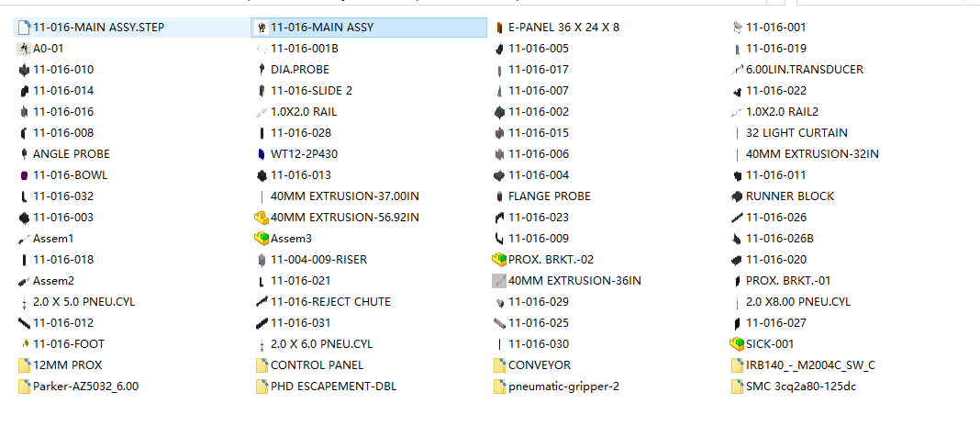Select the 11-016-019 file name

pos(776,49)
